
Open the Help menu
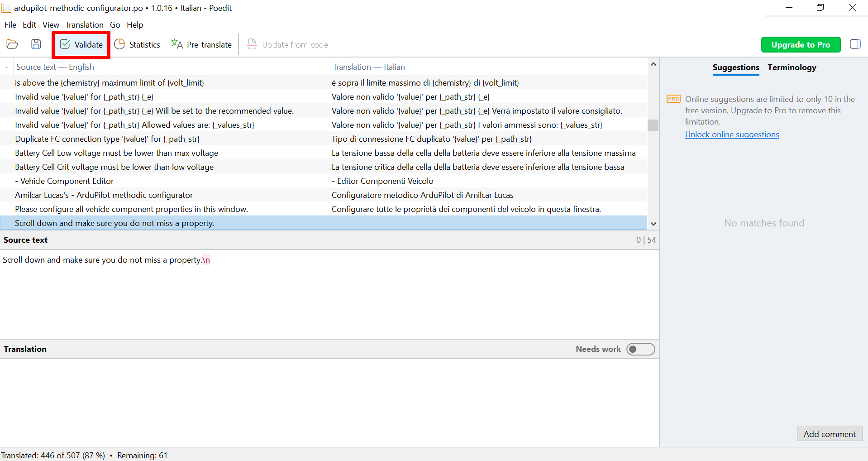click(135, 25)
